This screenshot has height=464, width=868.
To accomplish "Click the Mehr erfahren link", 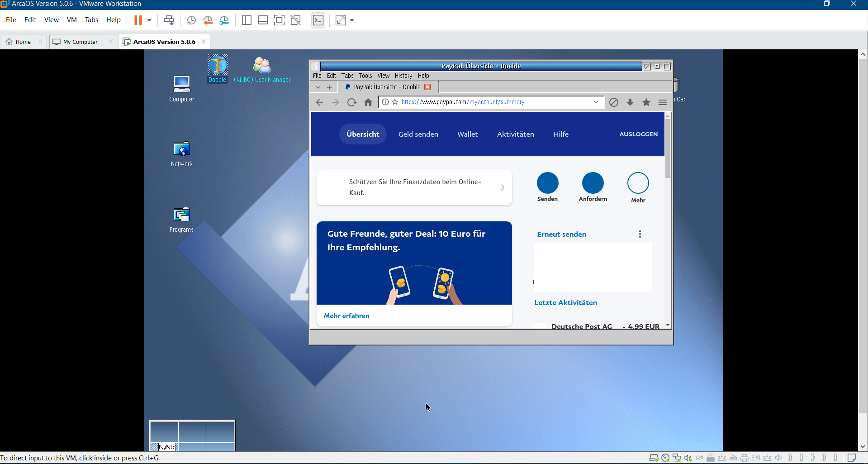I will (346, 316).
